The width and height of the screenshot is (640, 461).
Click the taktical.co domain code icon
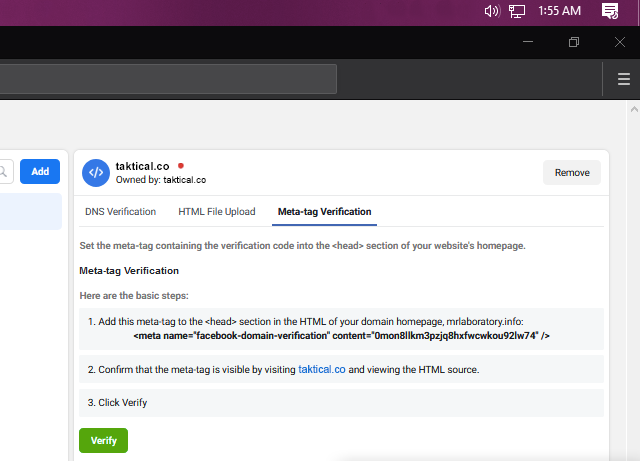tap(96, 173)
